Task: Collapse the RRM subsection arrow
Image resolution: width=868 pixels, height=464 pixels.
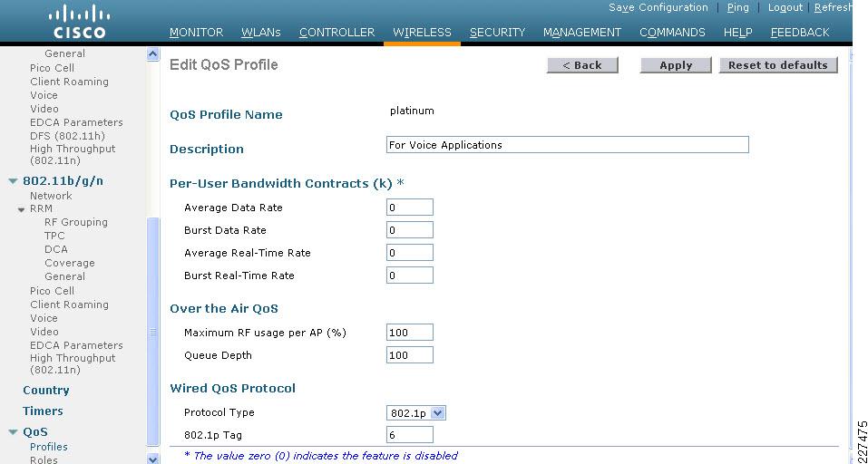Action: 22,209
